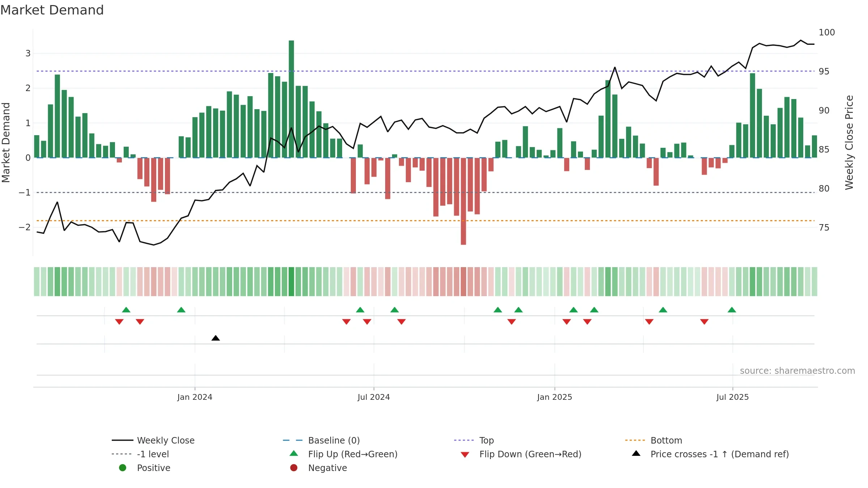Screen dimensions: 868x488
Task: Toggle the -1 level legend entry
Action: click(x=140, y=454)
